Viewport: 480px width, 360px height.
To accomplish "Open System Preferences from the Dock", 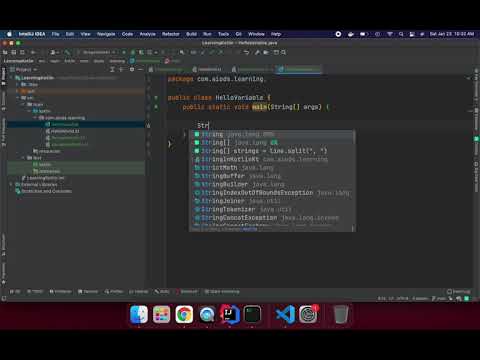I will coord(308,314).
